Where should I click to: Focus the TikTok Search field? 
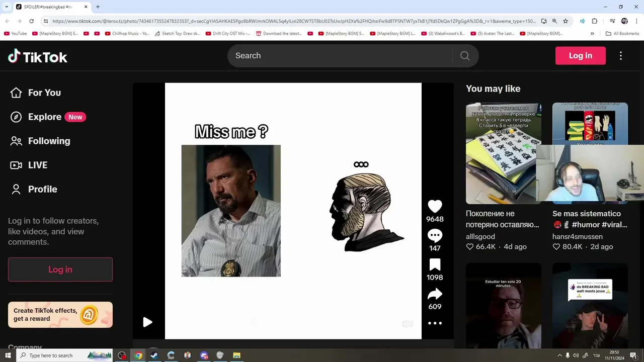340,56
